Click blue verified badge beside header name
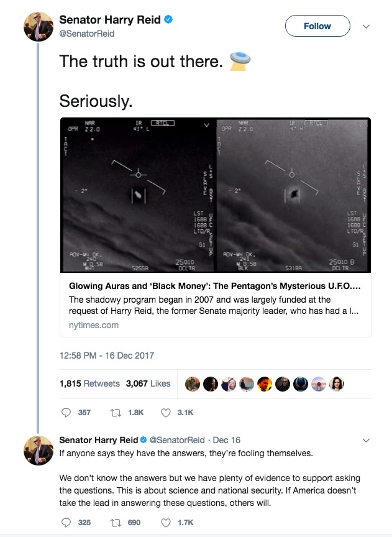This screenshot has width=392, height=537. 168,19
